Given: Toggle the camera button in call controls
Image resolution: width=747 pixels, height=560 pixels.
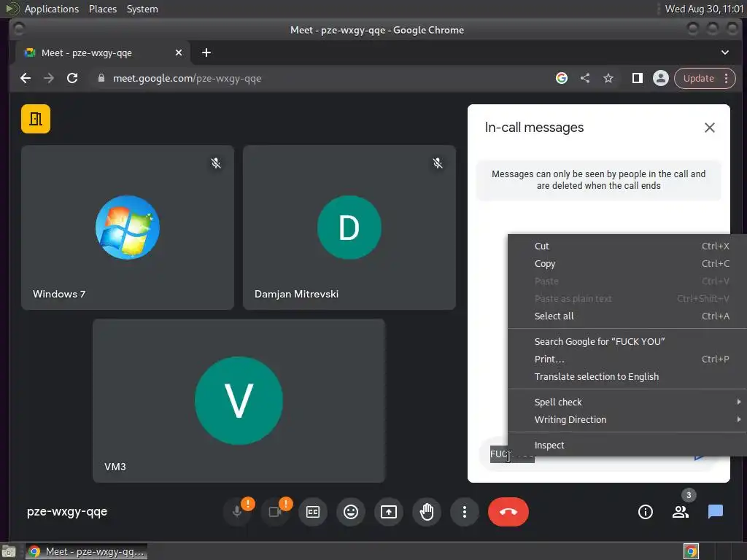Looking at the screenshot, I should 275,512.
